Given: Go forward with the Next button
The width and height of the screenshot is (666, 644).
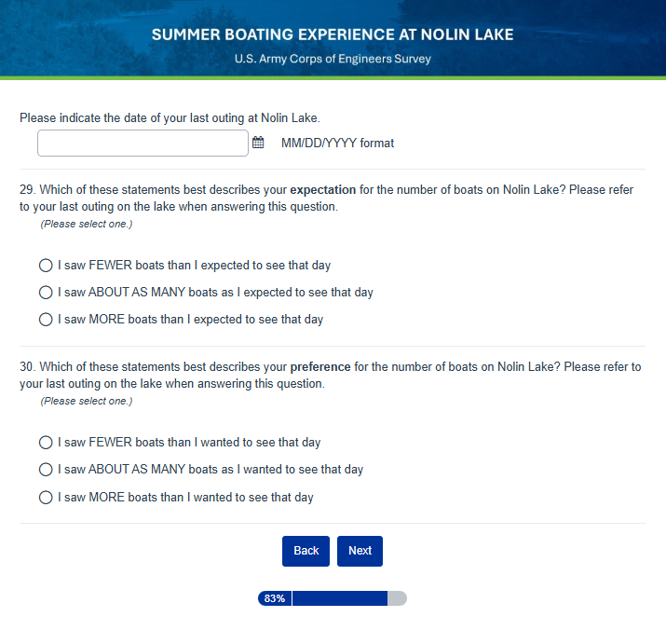Looking at the screenshot, I should click(x=360, y=551).
